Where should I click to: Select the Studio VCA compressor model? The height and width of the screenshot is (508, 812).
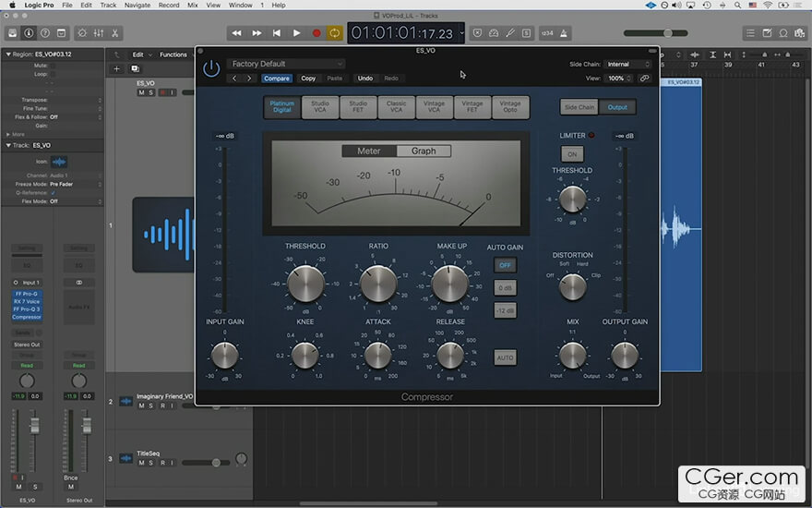tap(320, 107)
